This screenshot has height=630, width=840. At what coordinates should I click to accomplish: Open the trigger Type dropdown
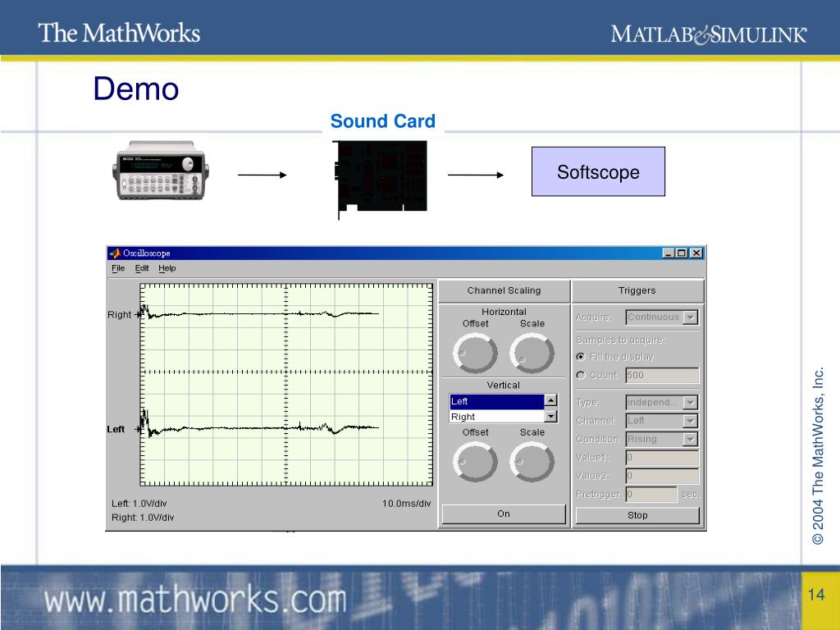(662, 402)
